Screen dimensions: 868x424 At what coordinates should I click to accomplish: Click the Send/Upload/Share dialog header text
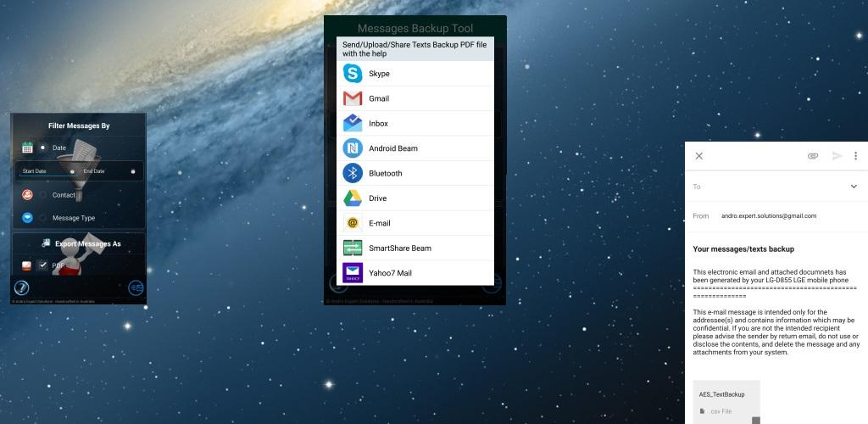[x=415, y=48]
